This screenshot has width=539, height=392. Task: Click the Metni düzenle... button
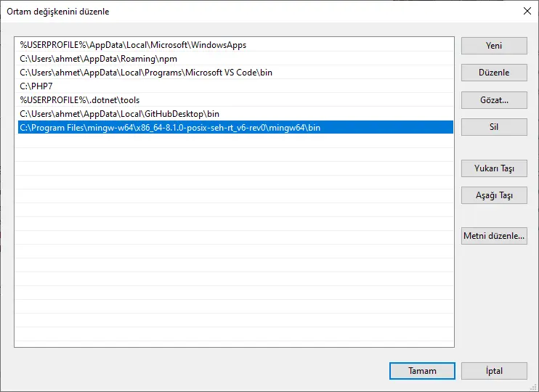point(494,236)
